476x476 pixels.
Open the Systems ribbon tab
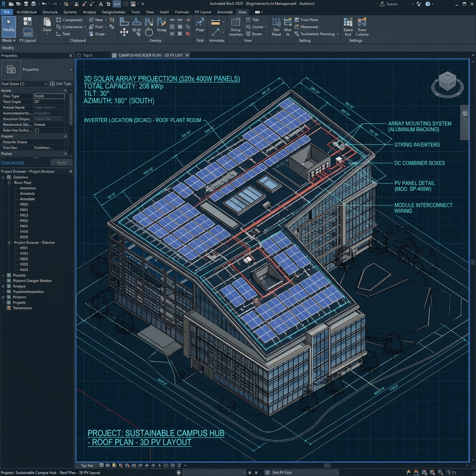pyautogui.click(x=70, y=12)
